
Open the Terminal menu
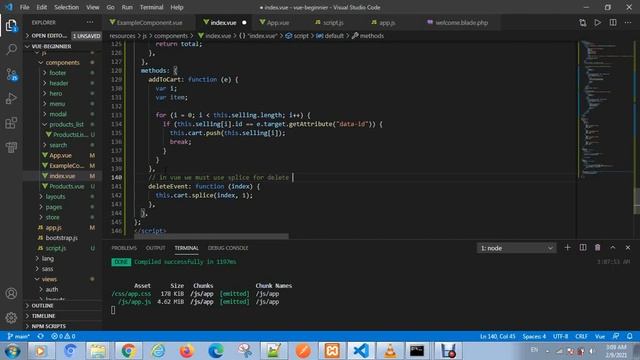tap(151, 7)
